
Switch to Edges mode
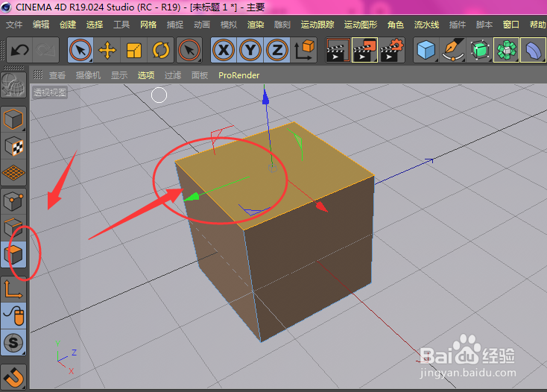click(13, 227)
